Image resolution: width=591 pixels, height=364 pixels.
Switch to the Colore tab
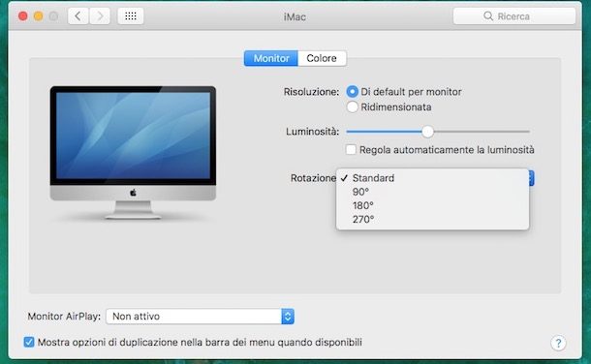click(x=322, y=58)
